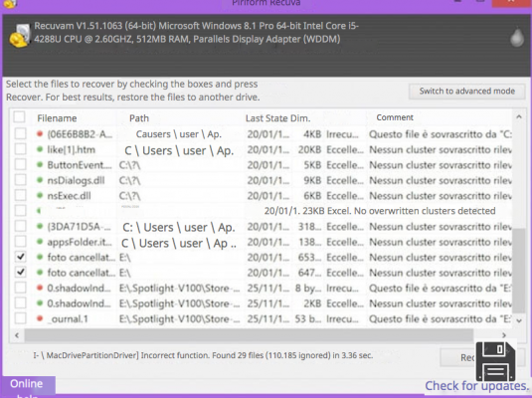Click the green status dot of like[1].htm
Viewport: 532px width, 398px height.
[40, 149]
